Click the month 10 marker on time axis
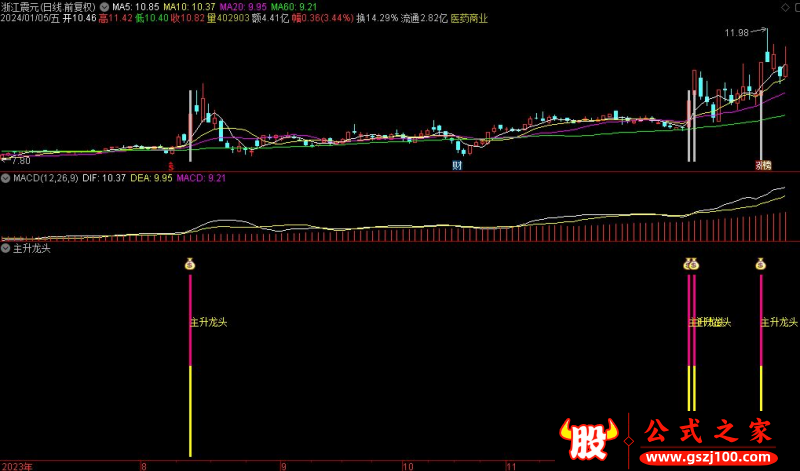Viewport: 800px width, 471px height. [408, 466]
